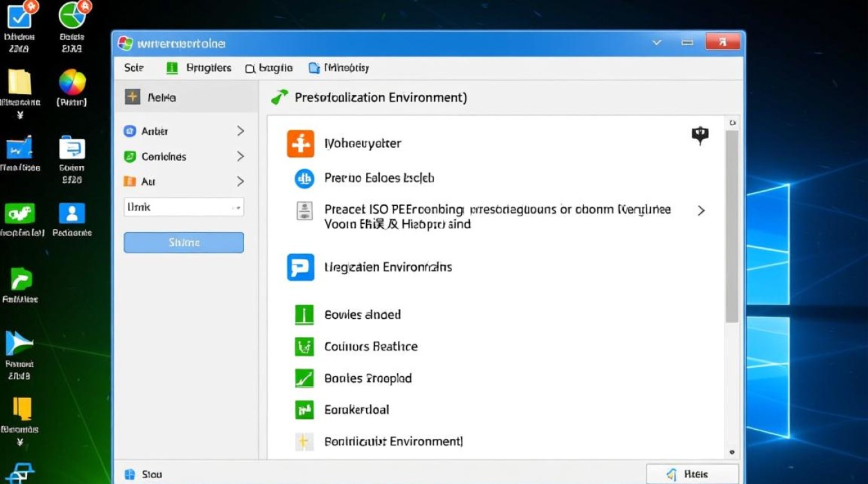Click the green icon beside Coliinors Beathce
Viewport: 868px width, 484px height.
[x=304, y=347]
